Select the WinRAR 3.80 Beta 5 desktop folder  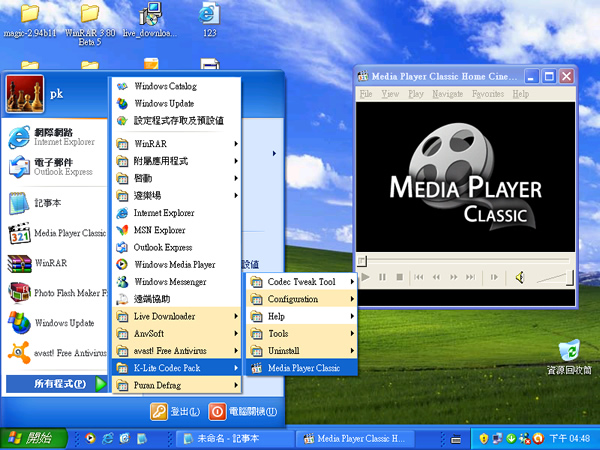(x=90, y=24)
